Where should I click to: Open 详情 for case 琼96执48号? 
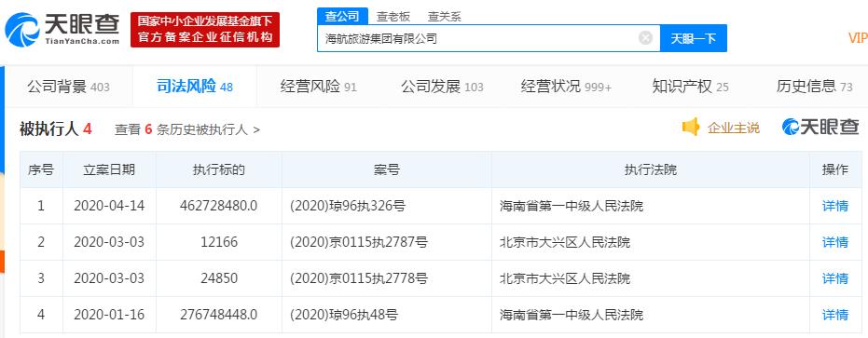[x=834, y=315]
